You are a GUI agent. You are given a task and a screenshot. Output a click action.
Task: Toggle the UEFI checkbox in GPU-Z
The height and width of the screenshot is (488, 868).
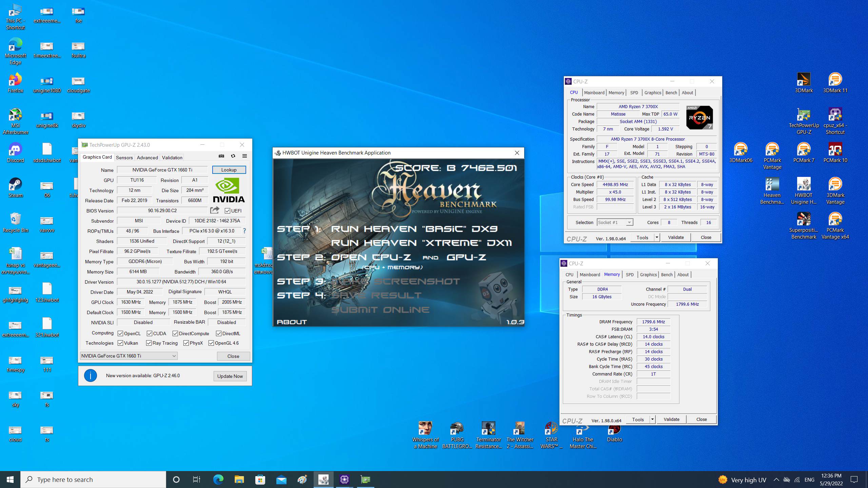click(x=228, y=210)
